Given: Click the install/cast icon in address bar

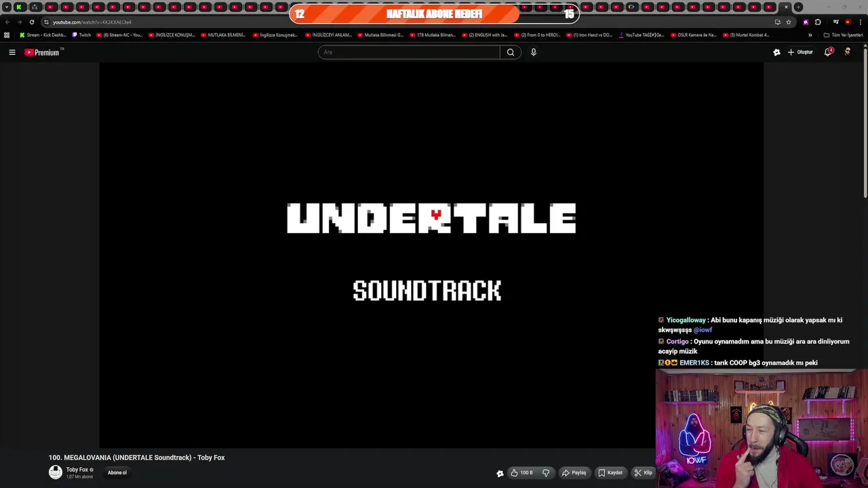Looking at the screenshot, I should click(777, 22).
